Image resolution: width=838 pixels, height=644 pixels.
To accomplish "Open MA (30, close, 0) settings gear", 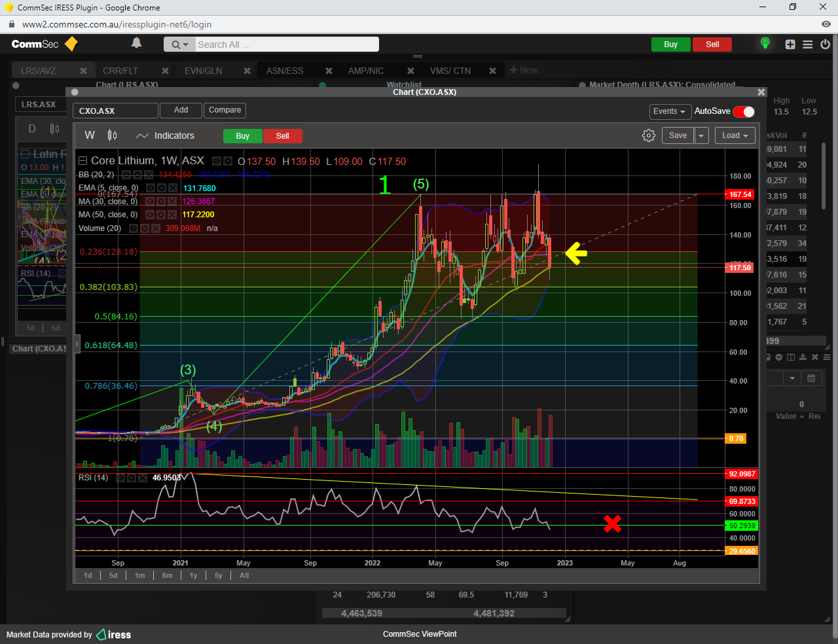I will pos(161,202).
